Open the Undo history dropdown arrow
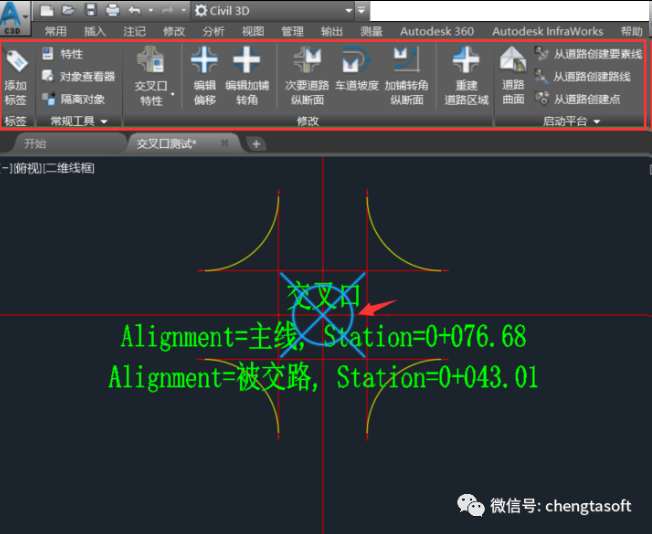Viewport: 652px width, 534px height. (x=151, y=10)
